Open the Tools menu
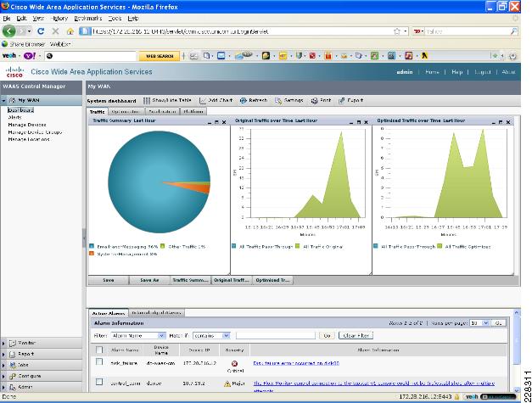This screenshot has height=403, width=532. click(115, 19)
